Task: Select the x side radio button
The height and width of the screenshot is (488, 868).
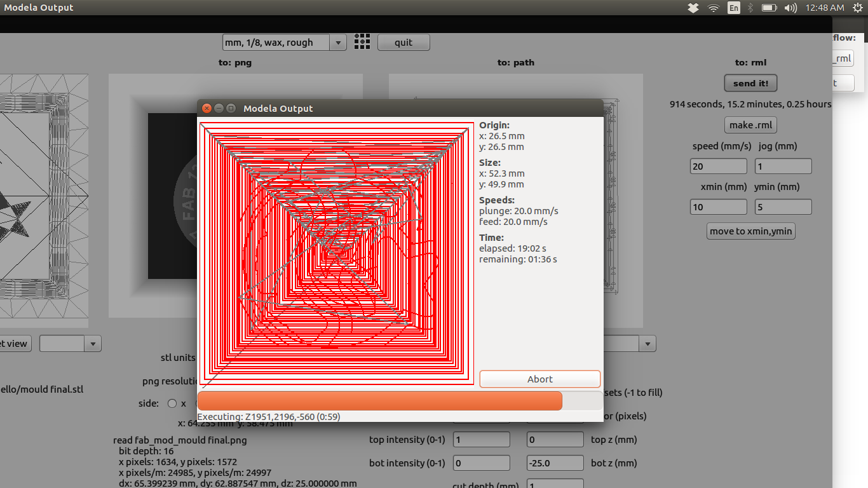Action: 172,403
